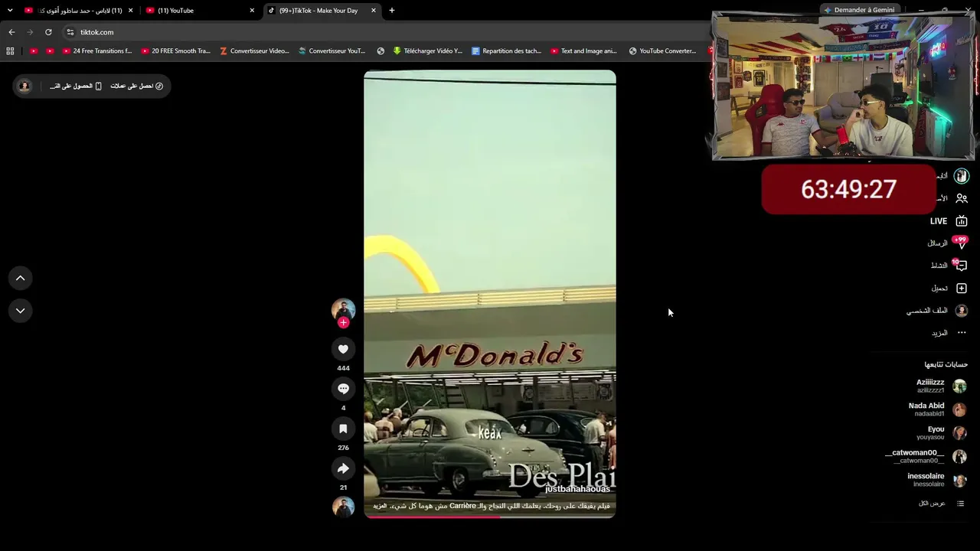Follow the creator with the red plus badge
This screenshot has height=551, width=980.
343,323
